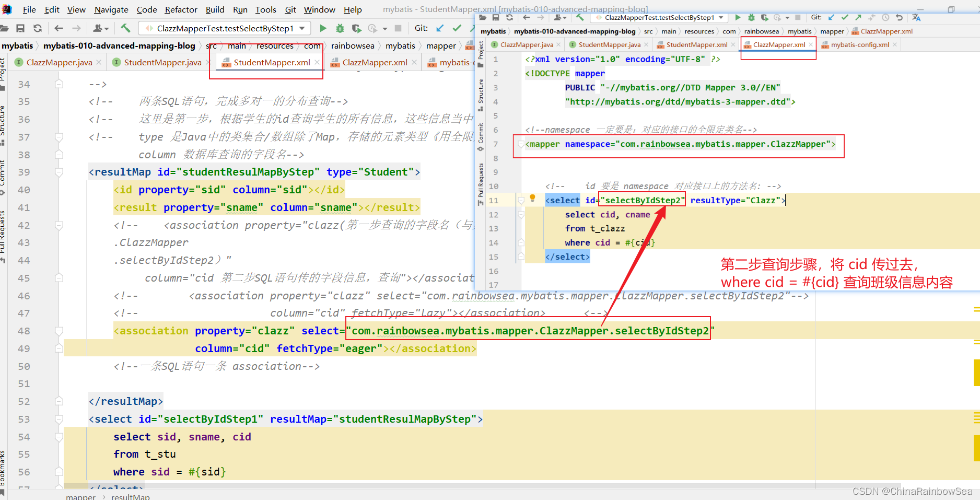Open Commit tool window in overlay sidebar

(x=481, y=137)
